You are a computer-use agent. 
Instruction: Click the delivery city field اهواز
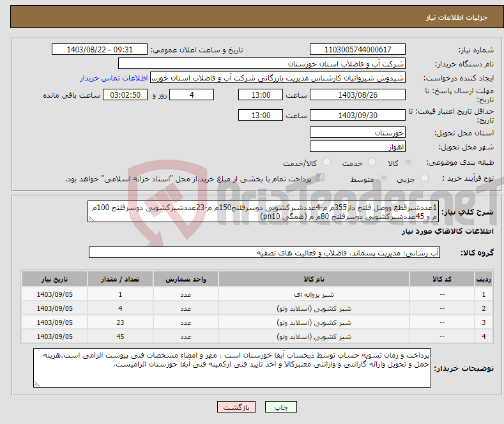pos(358,146)
